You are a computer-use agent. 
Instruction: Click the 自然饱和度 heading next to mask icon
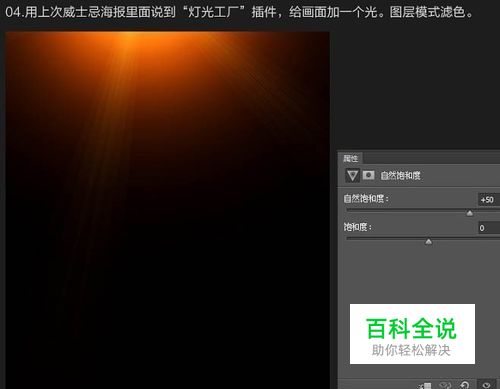400,175
